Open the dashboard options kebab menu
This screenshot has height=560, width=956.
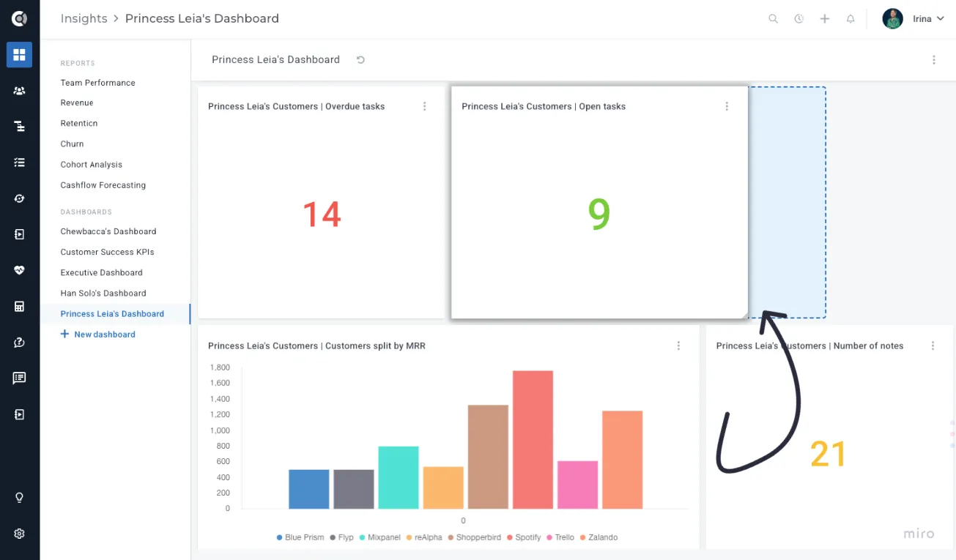point(934,60)
